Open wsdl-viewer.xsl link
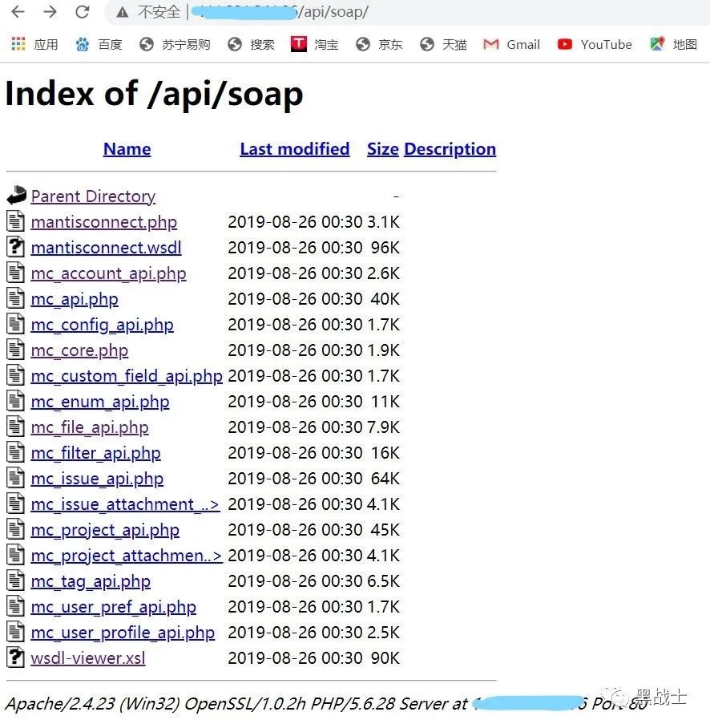 click(x=88, y=658)
